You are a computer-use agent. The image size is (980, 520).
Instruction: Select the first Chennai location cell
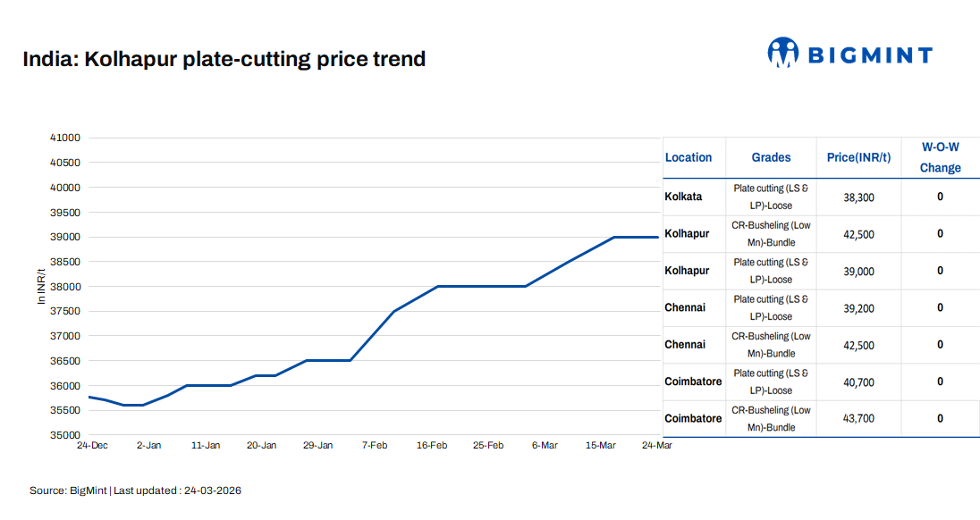click(x=685, y=307)
